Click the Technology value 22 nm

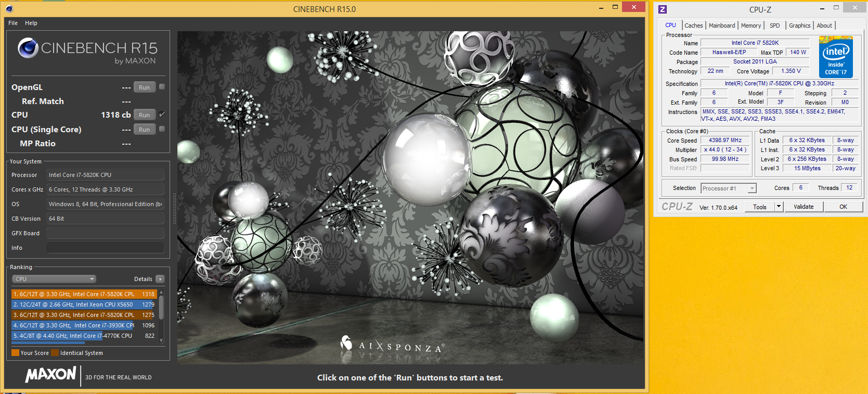[x=715, y=71]
